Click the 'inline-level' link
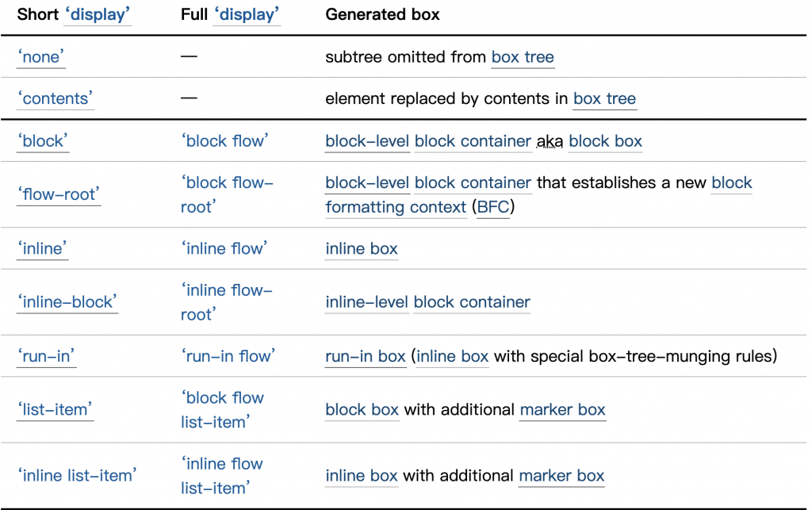The image size is (812, 510). [367, 302]
